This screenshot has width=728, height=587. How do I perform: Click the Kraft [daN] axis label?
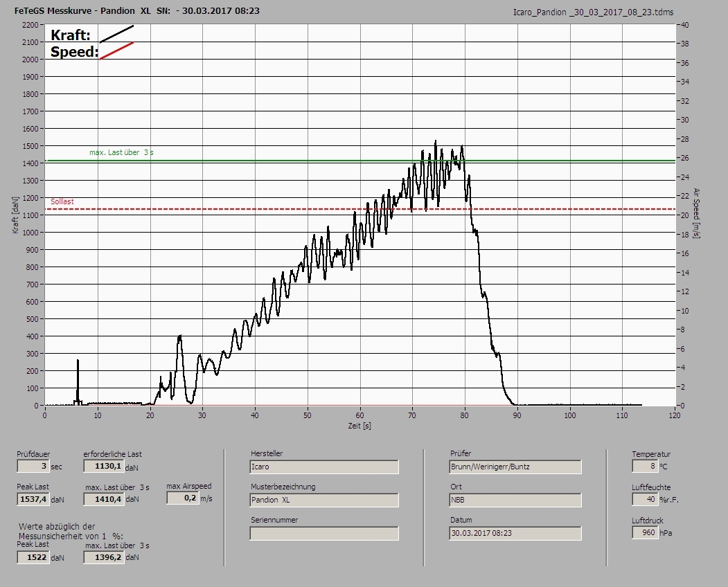[x=16, y=215]
